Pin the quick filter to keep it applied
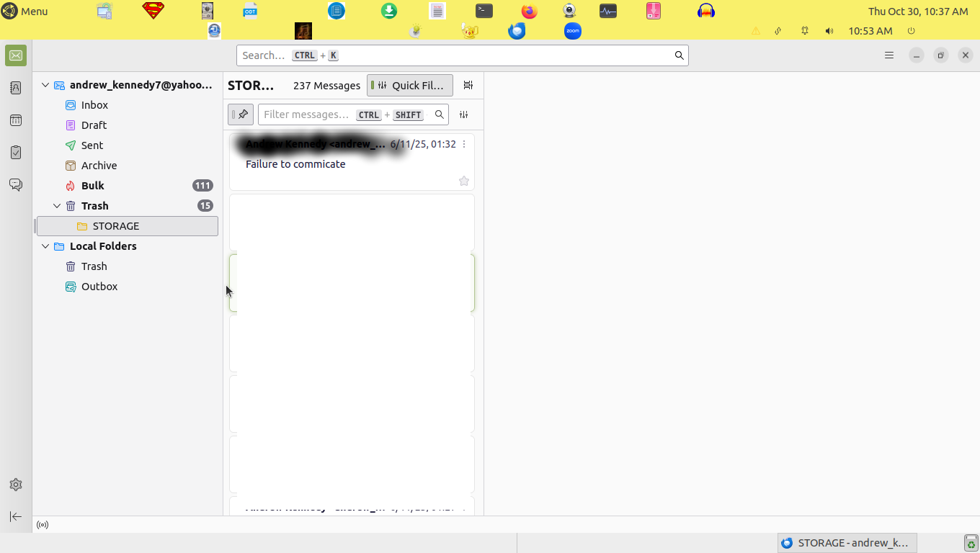This screenshot has height=553, width=980. (241, 114)
